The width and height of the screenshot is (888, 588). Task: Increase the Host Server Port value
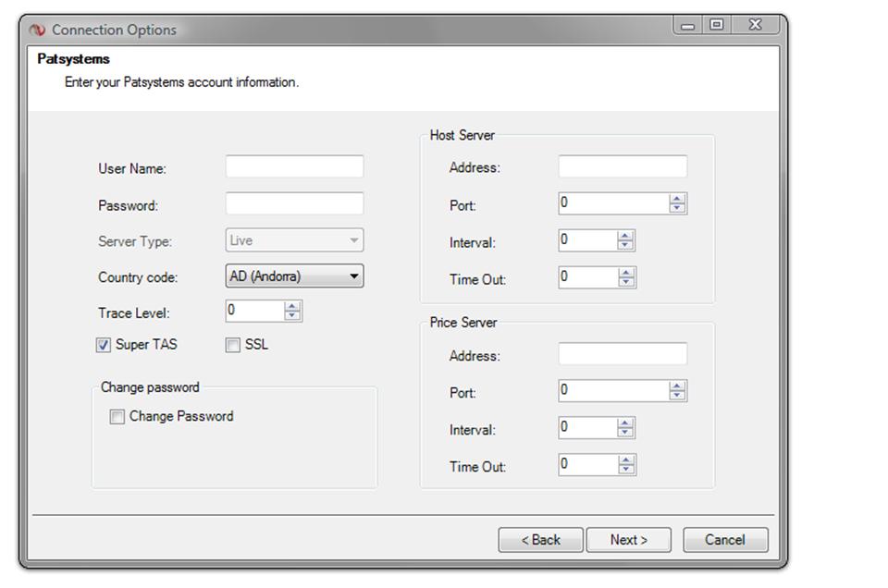tap(677, 199)
